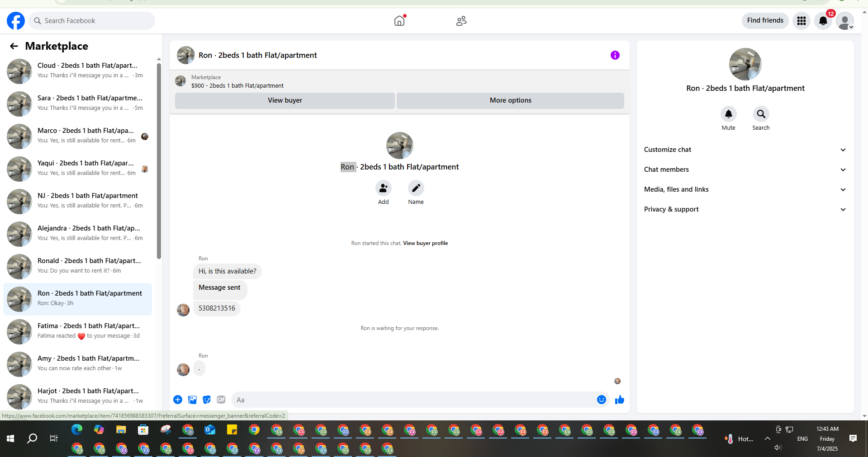Click the Facebook logo icon
The height and width of the screenshot is (457, 868).
16,21
